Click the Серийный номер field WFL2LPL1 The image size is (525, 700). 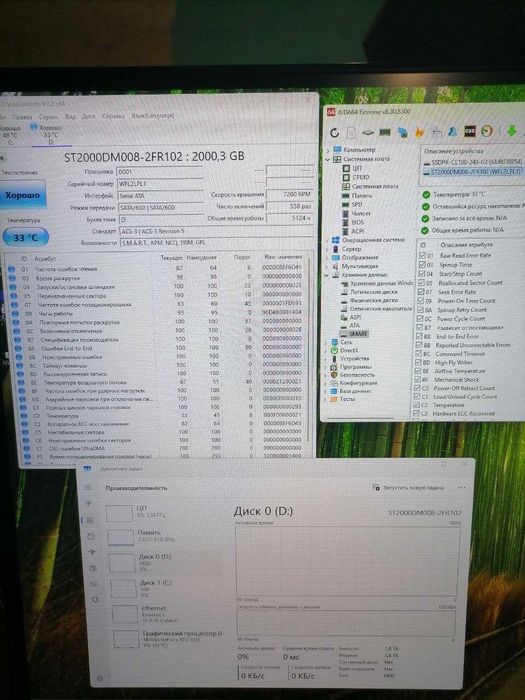tap(159, 183)
